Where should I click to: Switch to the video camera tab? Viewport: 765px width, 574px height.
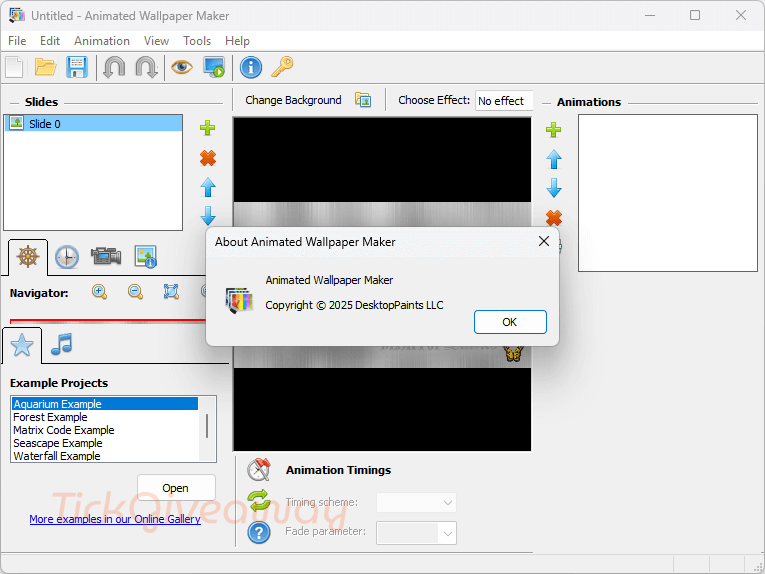pyautogui.click(x=106, y=256)
